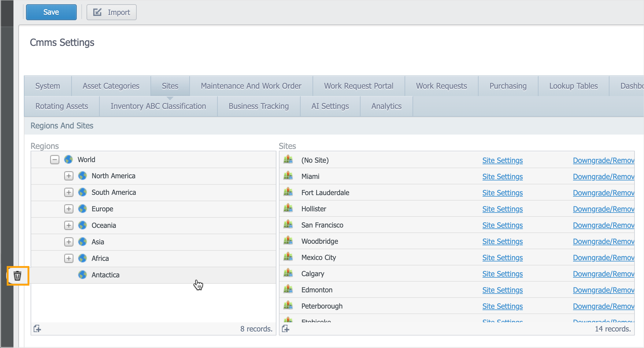
Task: Open Site Settings for Peterborough
Action: tap(502, 306)
